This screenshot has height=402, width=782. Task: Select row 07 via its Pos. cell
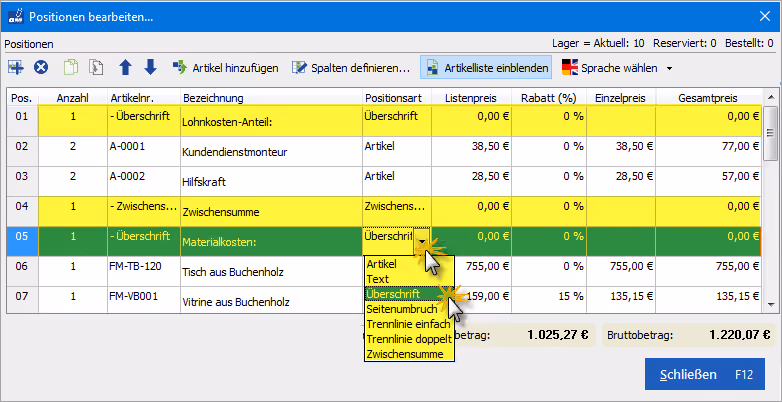pyautogui.click(x=22, y=300)
